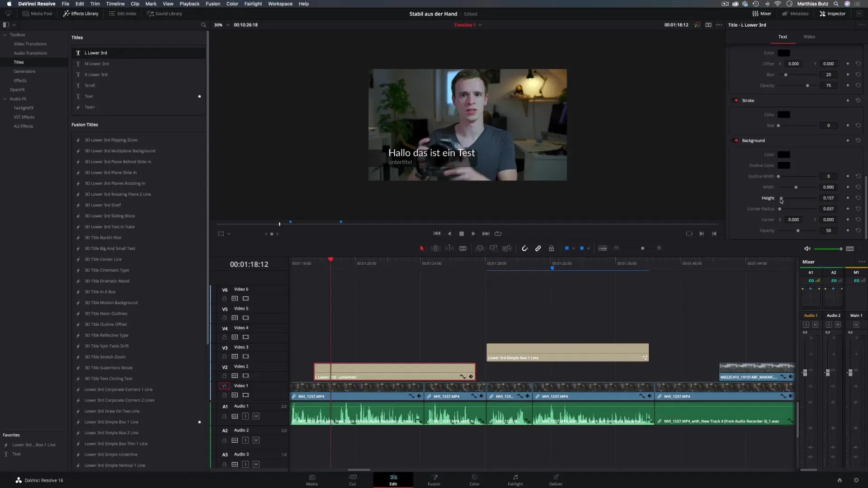Click the Lower 3rd Simple Box clip

tap(567, 352)
